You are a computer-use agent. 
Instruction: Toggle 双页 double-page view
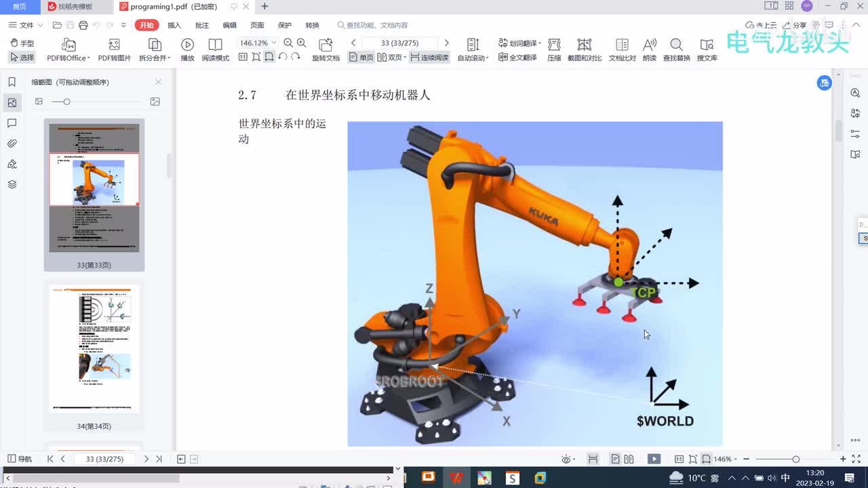pyautogui.click(x=391, y=58)
